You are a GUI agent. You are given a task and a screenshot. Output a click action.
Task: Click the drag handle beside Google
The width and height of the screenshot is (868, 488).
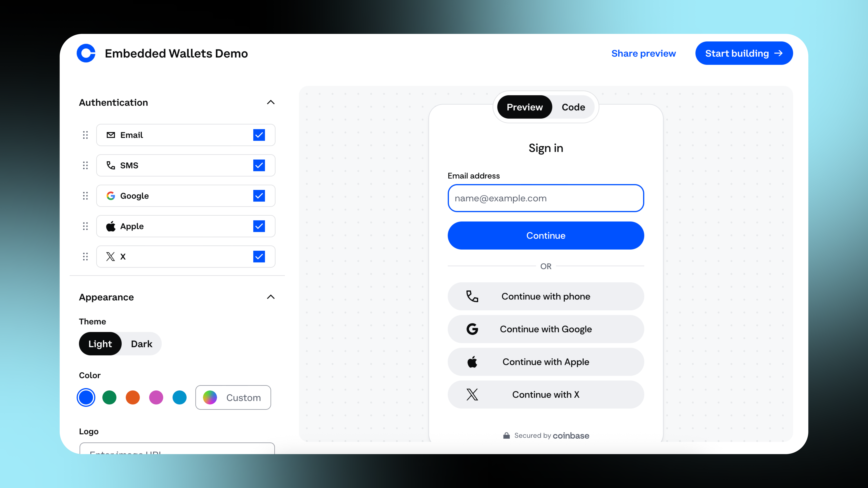(x=85, y=196)
